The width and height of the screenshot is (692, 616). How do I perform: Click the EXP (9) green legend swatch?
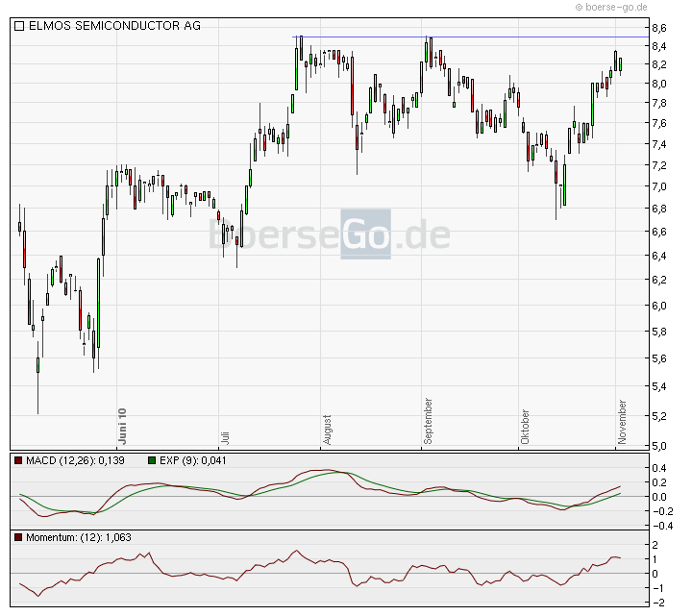point(152,460)
